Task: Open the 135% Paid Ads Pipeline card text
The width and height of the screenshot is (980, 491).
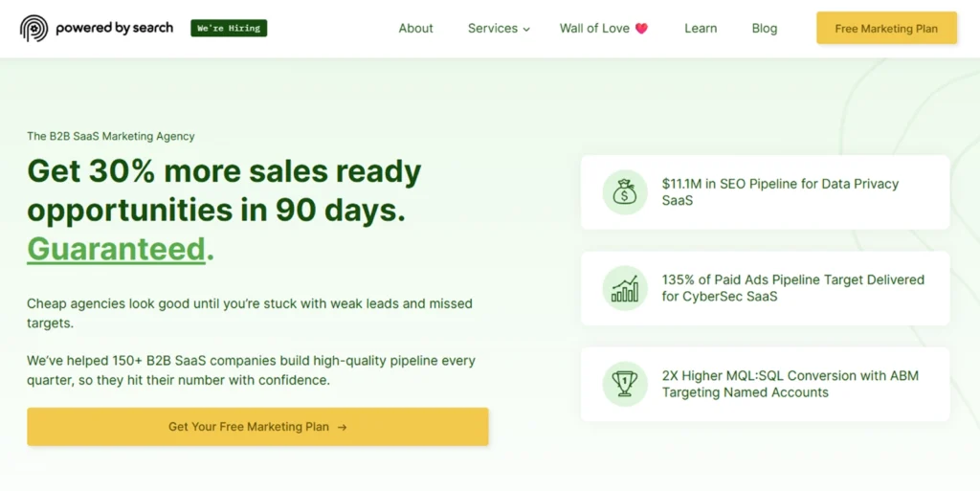Action: (x=792, y=288)
